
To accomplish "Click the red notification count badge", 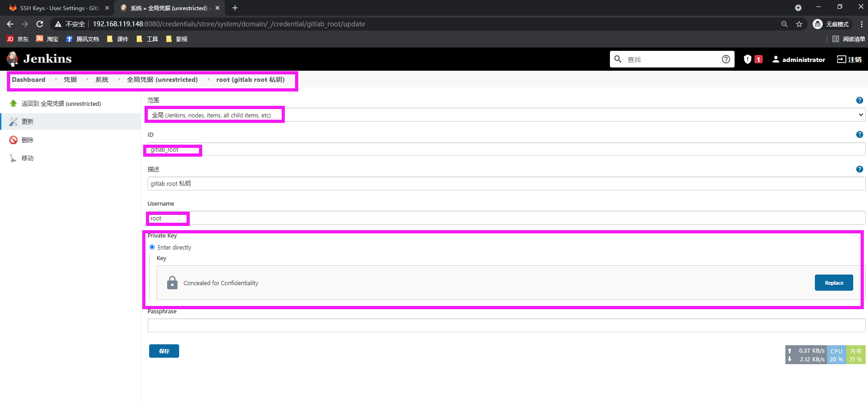I will tap(759, 59).
